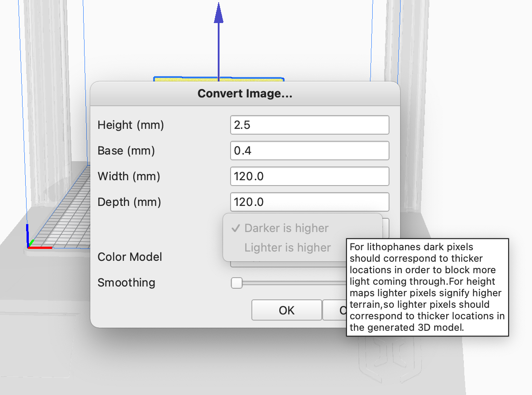The image size is (532, 395).
Task: Choose the Lighter is higher option
Action: click(x=287, y=248)
